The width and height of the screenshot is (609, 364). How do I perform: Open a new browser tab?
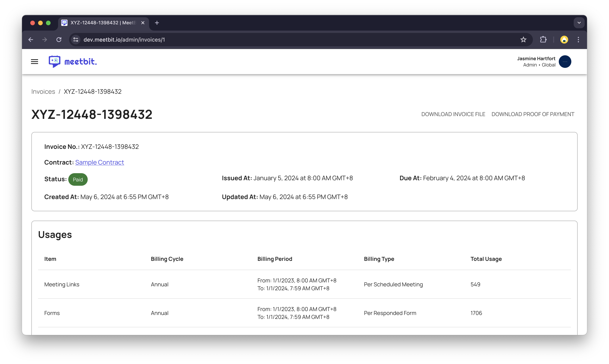157,23
